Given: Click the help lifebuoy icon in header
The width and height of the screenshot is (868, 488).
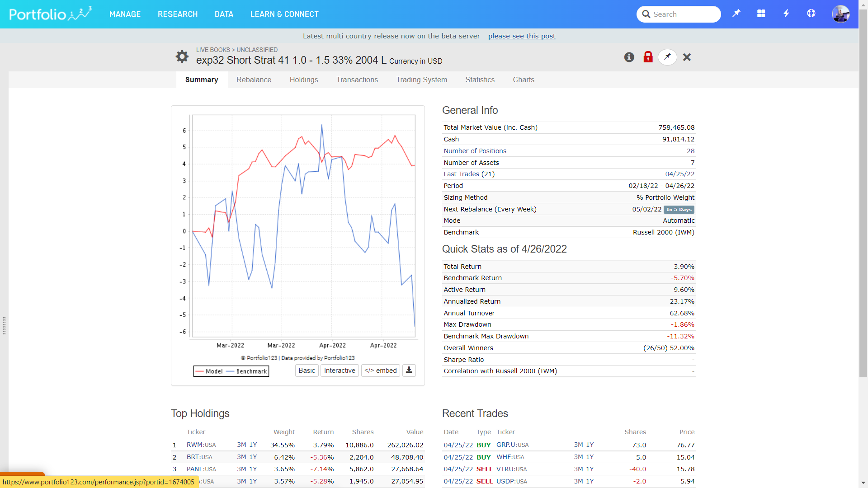Looking at the screenshot, I should tap(811, 14).
